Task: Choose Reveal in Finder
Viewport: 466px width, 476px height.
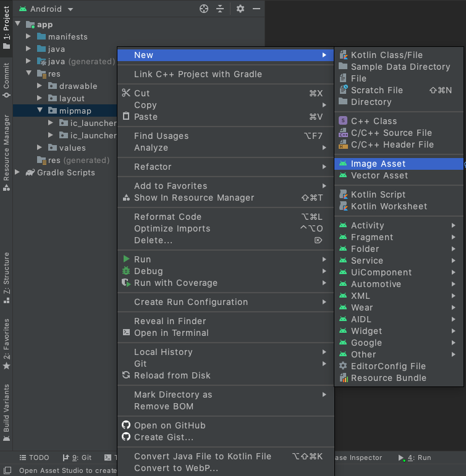Action: click(x=226, y=321)
